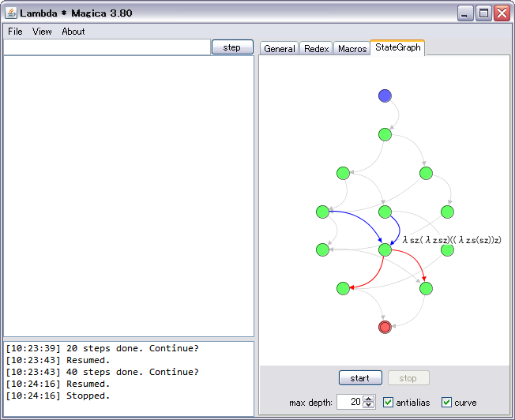Switch to the Macros tab

(352, 49)
